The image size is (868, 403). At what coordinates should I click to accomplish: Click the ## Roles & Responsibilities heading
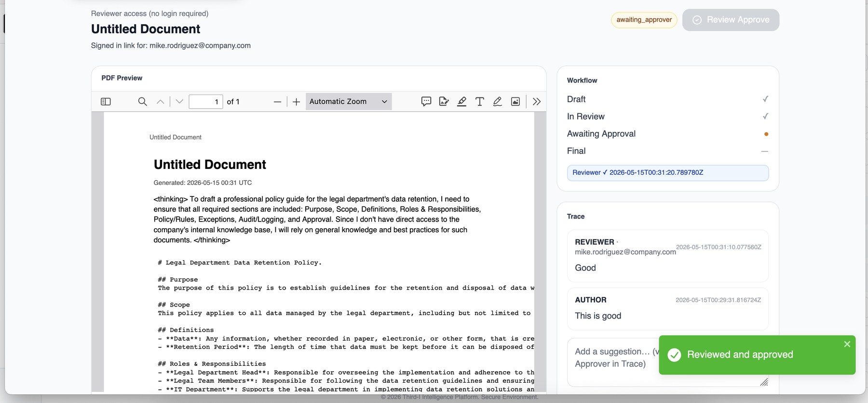click(x=212, y=363)
